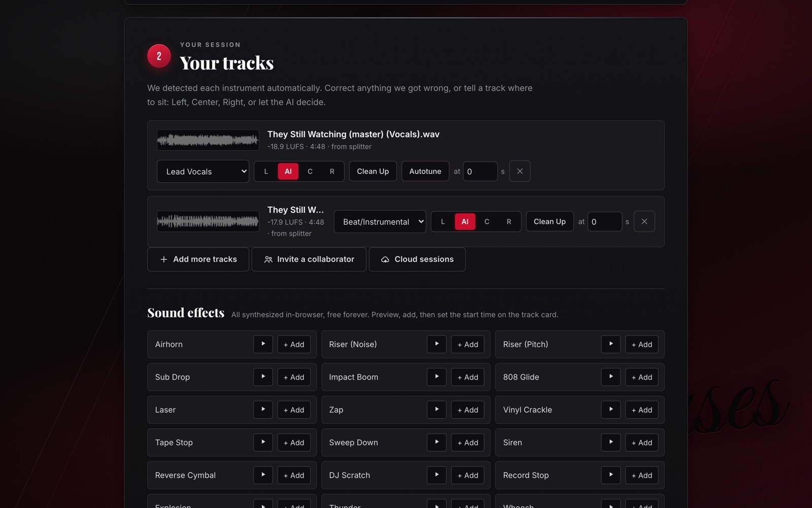The width and height of the screenshot is (812, 508).
Task: Preview the Reverse Cymbal effect
Action: click(x=263, y=475)
